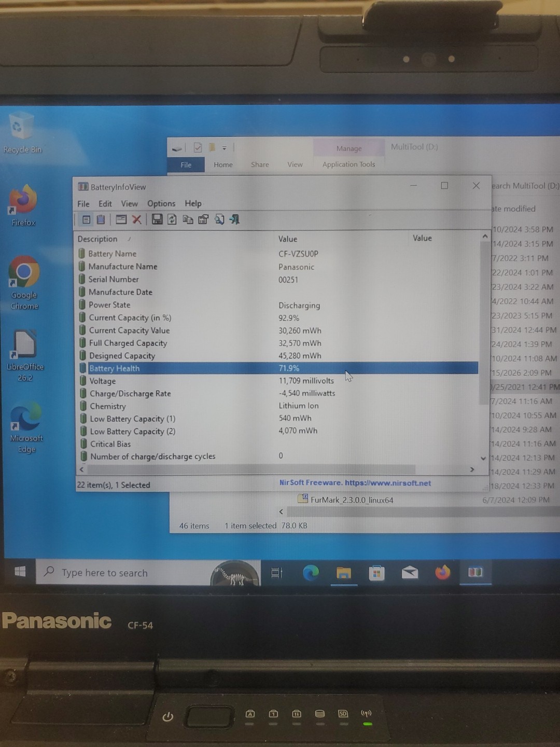
Task: Select the Full Charged Capacity row
Action: click(x=277, y=343)
